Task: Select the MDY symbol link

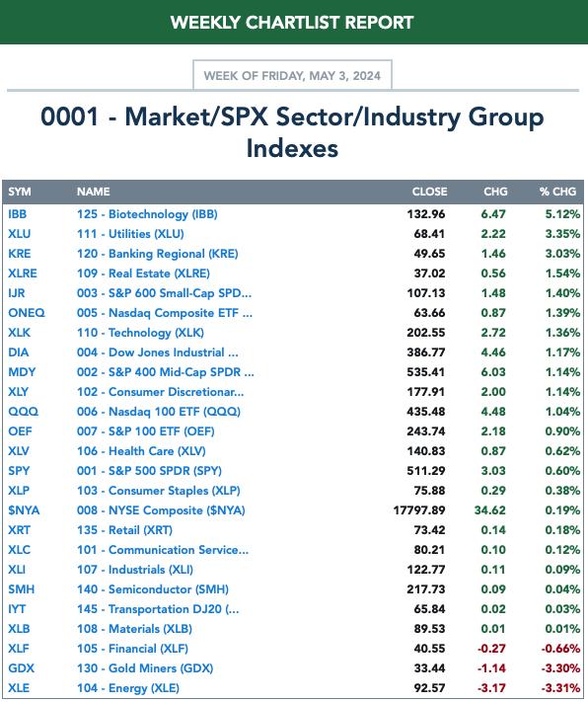Action: tap(22, 372)
